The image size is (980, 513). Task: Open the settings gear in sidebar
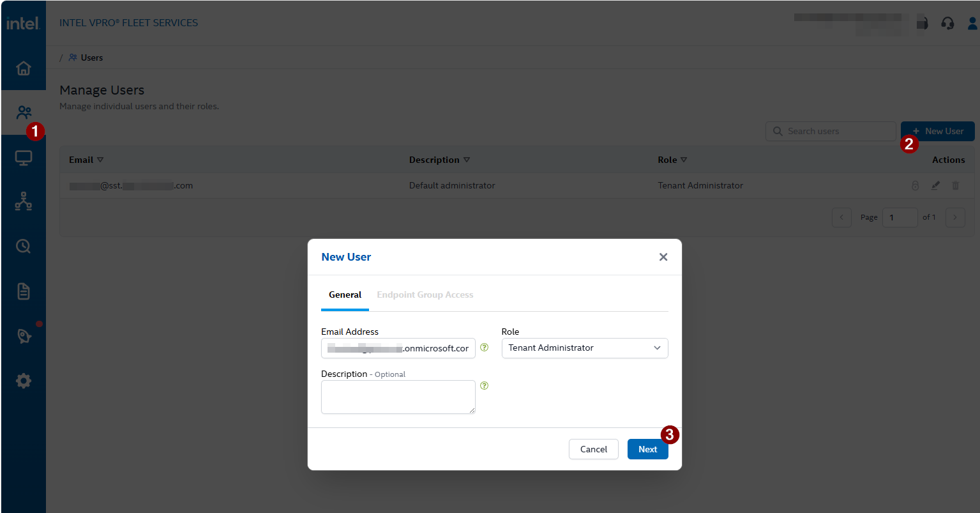click(x=24, y=381)
